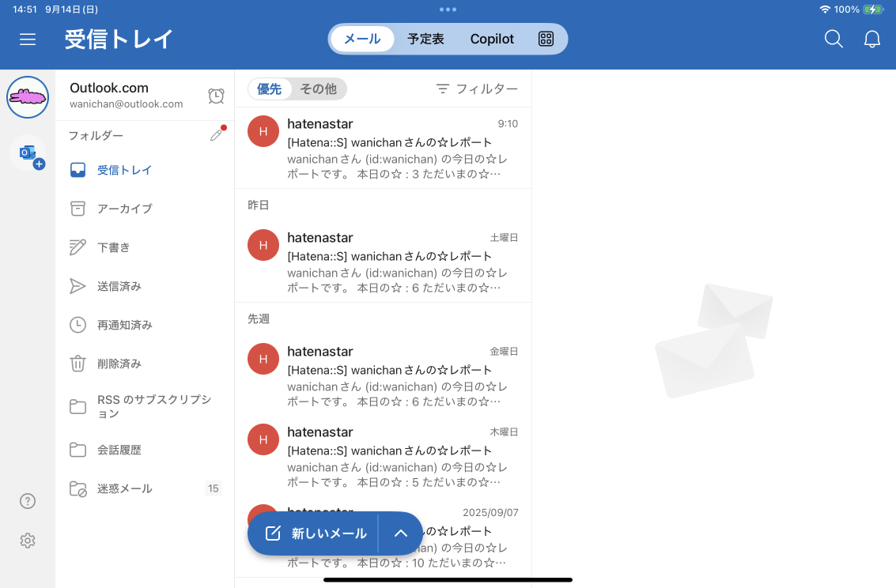Add another account with Outlook plus icon

tap(28, 154)
